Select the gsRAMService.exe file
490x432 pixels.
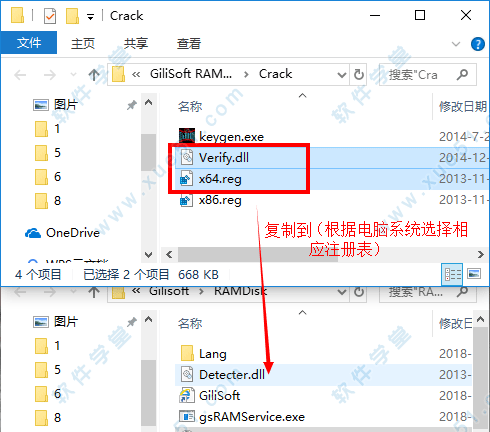242,417
